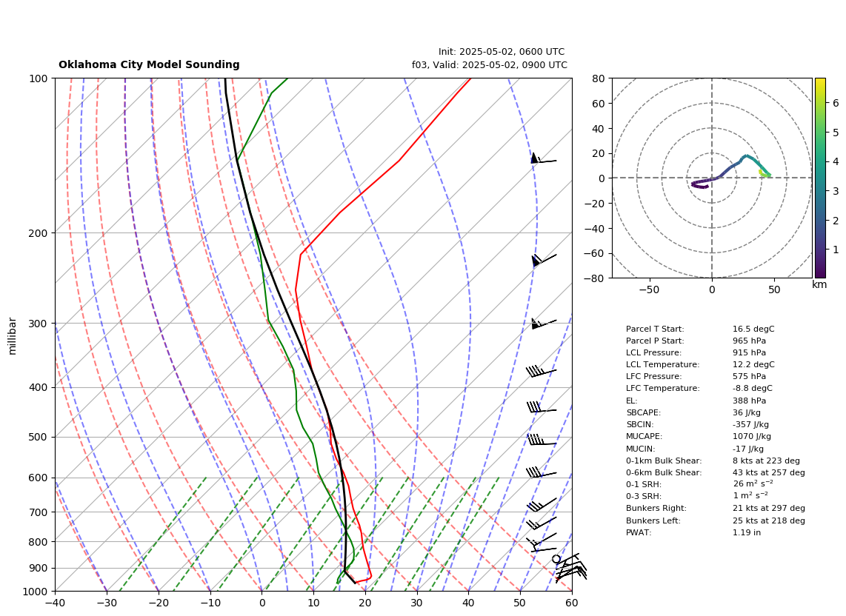Click the hodograph height colorbar
Image resolution: width=846 pixels, height=616 pixels.
point(819,178)
